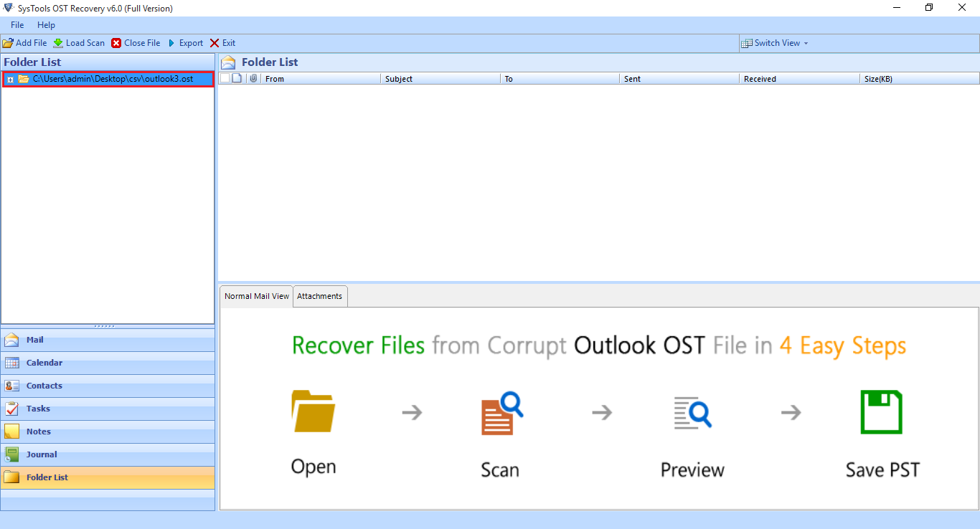Open the Tasks navigation section
Viewport: 980px width, 529px height.
tap(108, 409)
